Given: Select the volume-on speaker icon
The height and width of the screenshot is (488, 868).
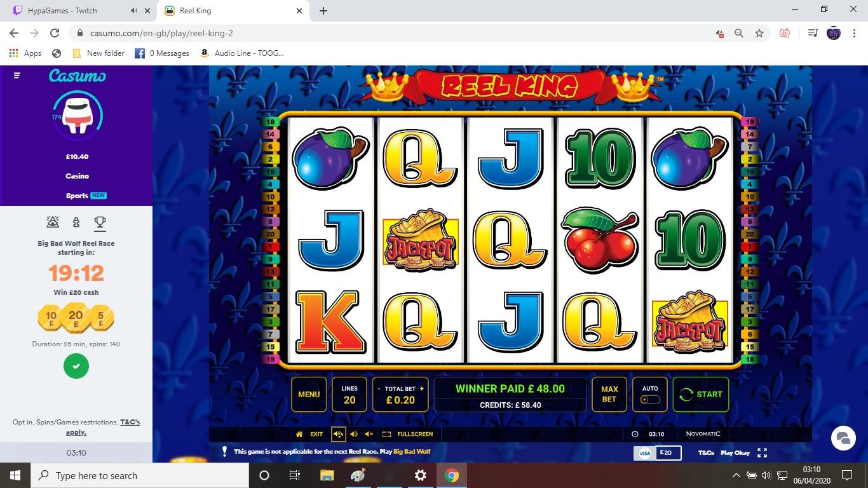Looking at the screenshot, I should pyautogui.click(x=354, y=434).
